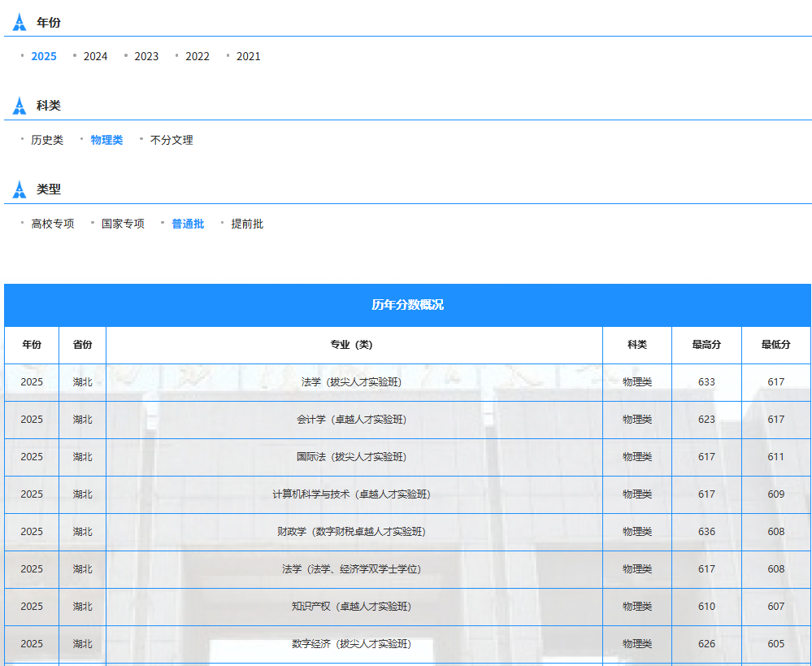Click the 专业（类）column header
Viewport: 812px width, 666px height.
click(352, 345)
